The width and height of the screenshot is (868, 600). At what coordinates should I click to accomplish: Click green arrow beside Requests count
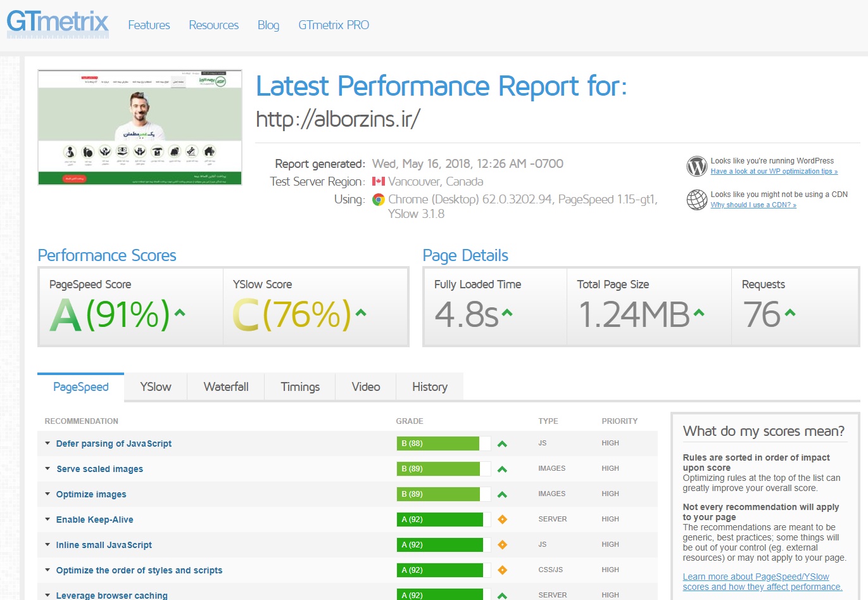click(x=789, y=312)
